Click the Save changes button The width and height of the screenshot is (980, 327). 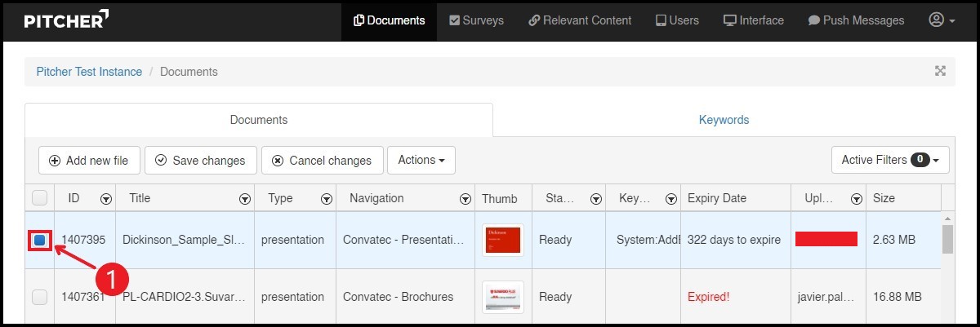(200, 161)
